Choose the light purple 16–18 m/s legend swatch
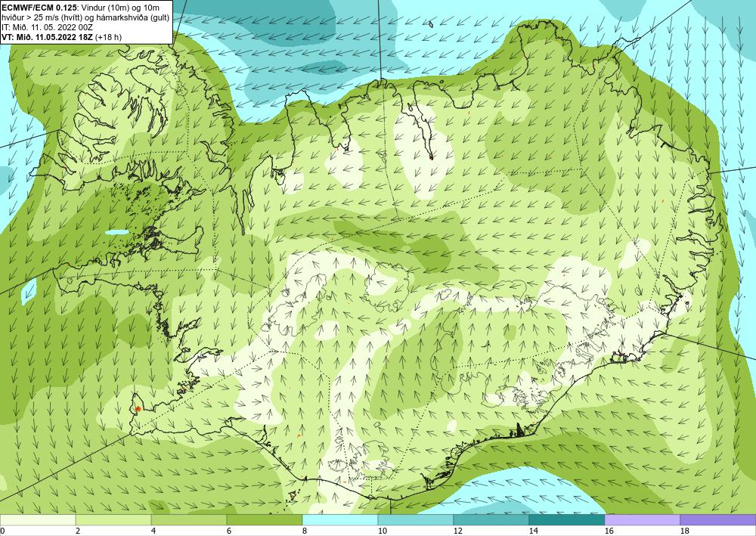 (x=643, y=519)
